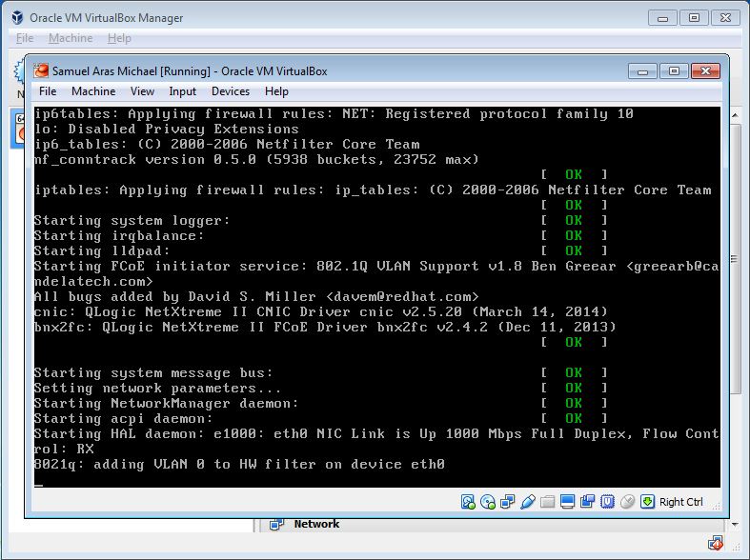750x560 pixels.
Task: Click the '8021q: adding VLAN 0' console line
Action: 239,465
